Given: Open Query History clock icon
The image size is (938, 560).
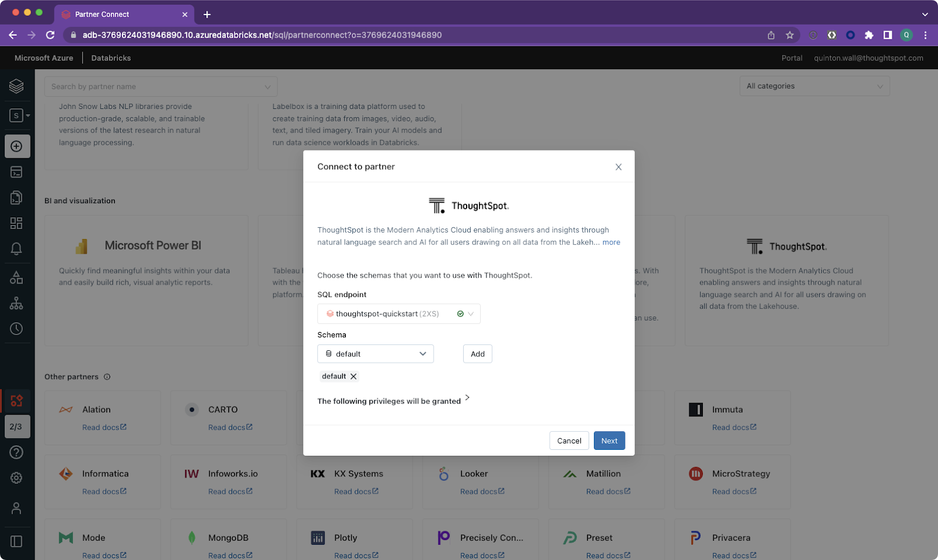Looking at the screenshot, I should pyautogui.click(x=16, y=329).
